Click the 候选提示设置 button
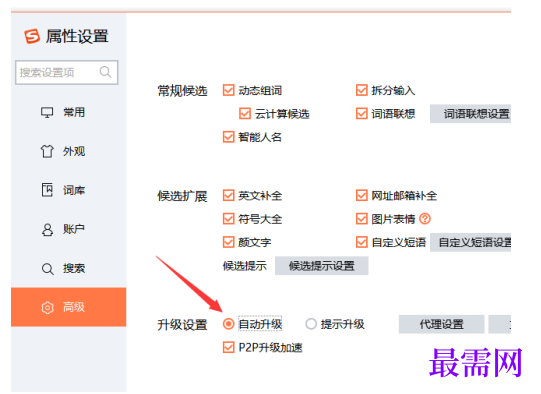 pyautogui.click(x=322, y=266)
